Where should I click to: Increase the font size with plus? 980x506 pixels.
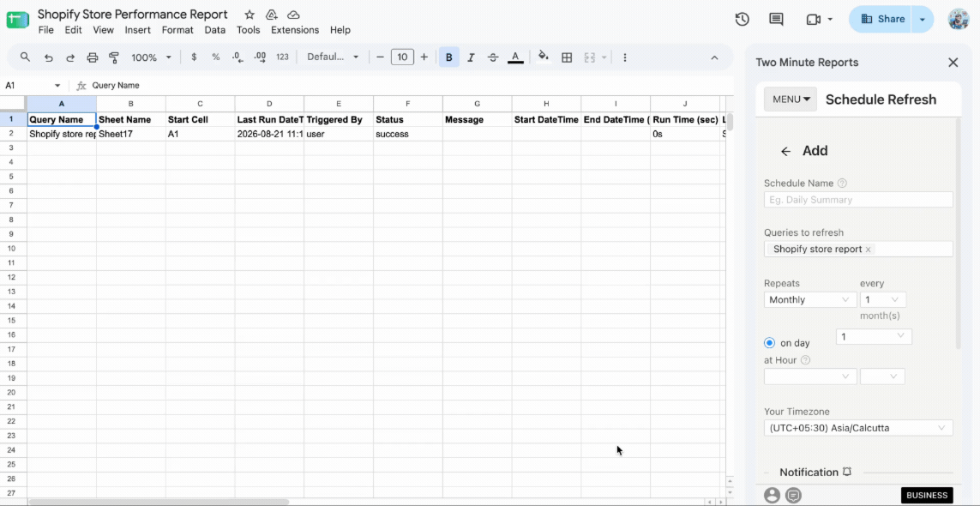coord(424,57)
